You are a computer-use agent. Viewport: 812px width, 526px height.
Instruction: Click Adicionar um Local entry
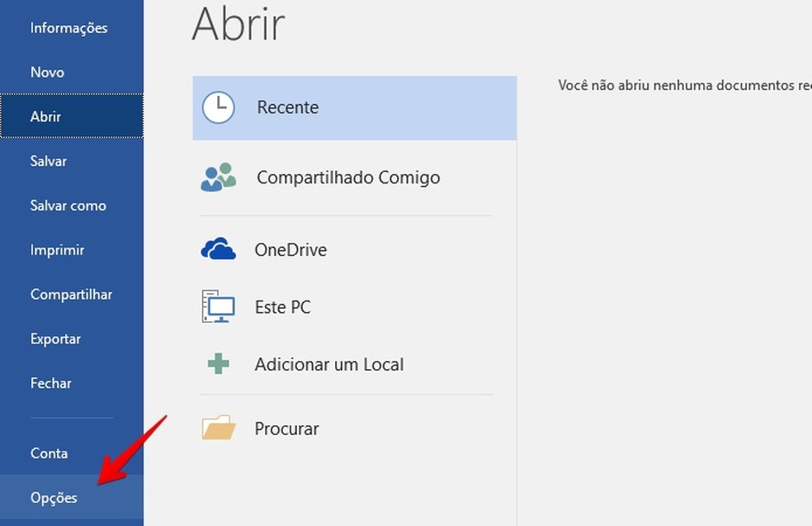328,363
